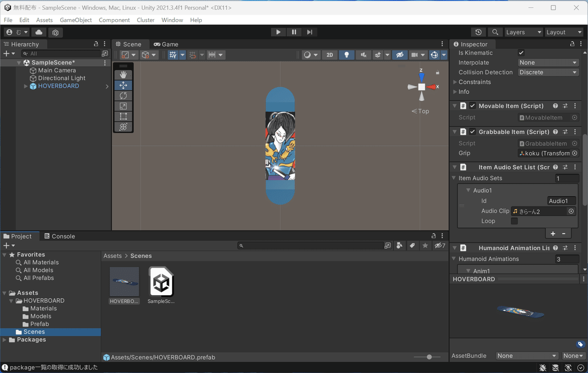Disable the Grabbable Item script checkbox
588x373 pixels.
(x=472, y=132)
